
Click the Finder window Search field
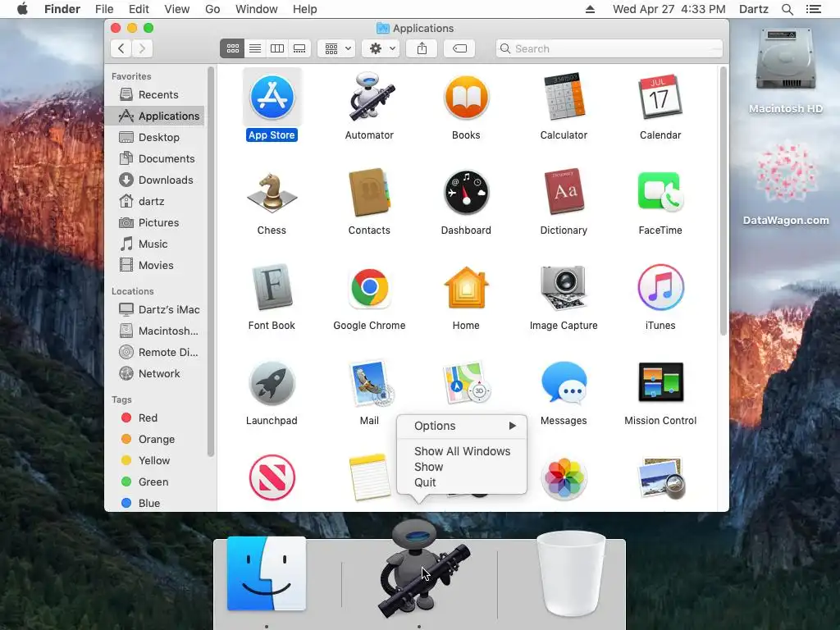click(609, 48)
